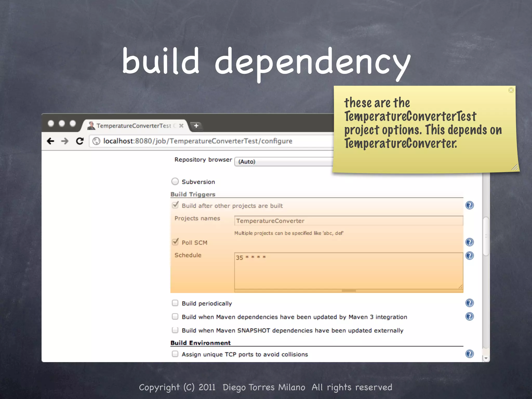Open help for Build after other projects
Viewport: 532px width, 399px height.
[469, 205]
